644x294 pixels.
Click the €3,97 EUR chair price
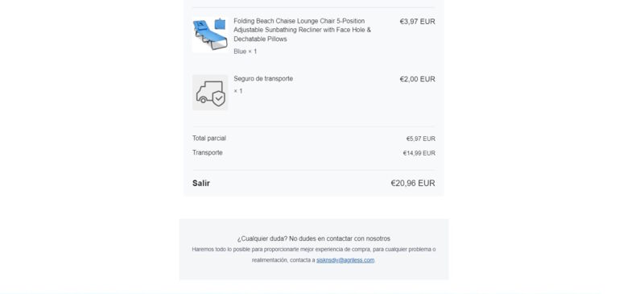[x=417, y=22]
